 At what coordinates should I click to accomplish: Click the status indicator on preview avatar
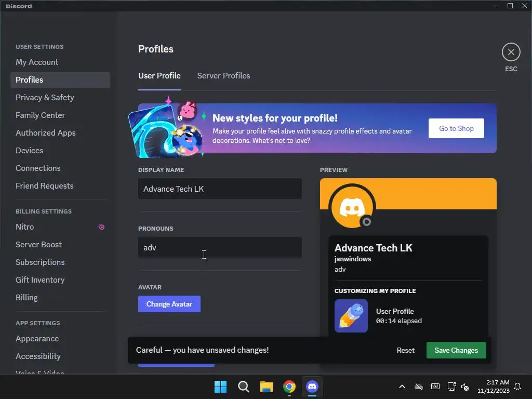click(366, 221)
